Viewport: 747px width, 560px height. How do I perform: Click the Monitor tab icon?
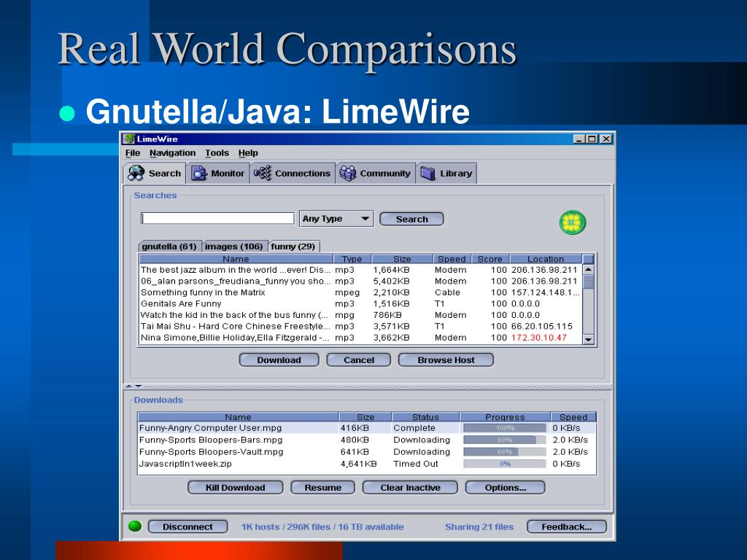pyautogui.click(x=199, y=174)
